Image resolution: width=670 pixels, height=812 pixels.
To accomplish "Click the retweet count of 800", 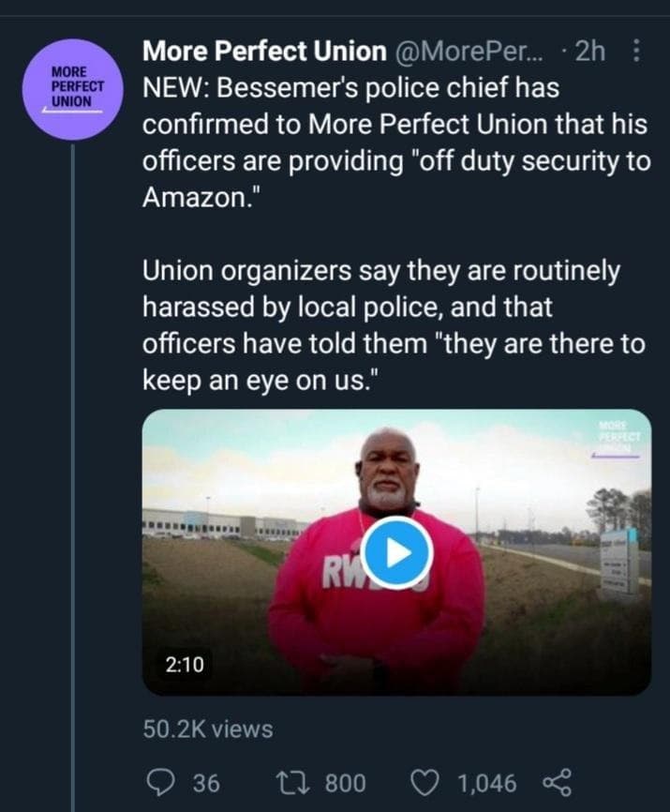I will point(344,782).
